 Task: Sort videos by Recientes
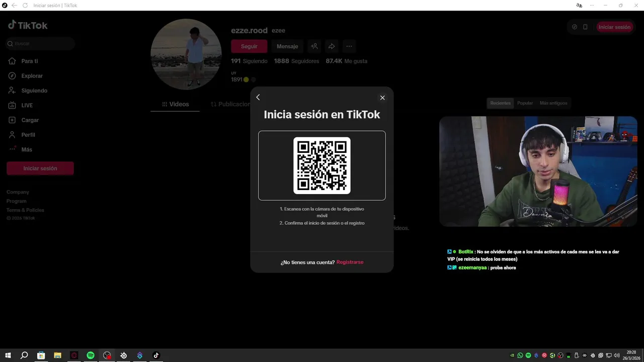coord(501,103)
